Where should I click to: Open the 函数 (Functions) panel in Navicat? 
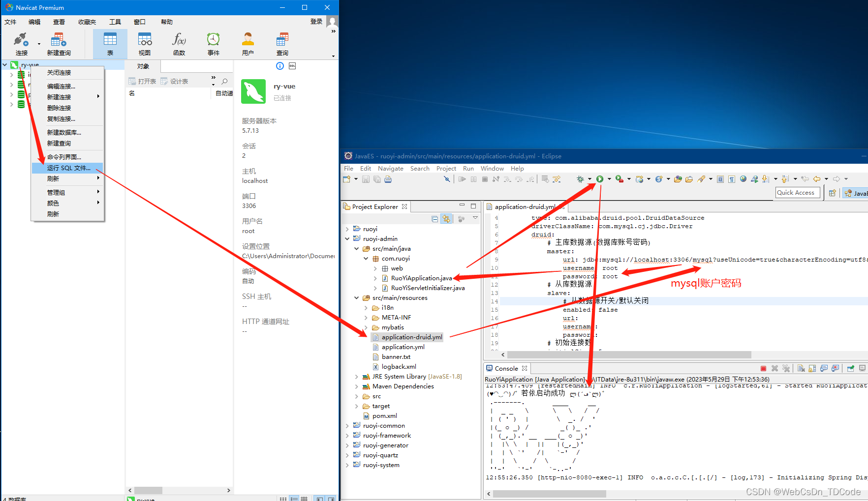pyautogui.click(x=179, y=43)
